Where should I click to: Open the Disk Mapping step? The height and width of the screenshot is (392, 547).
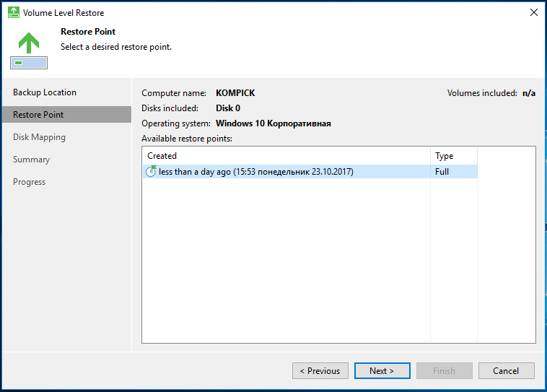[39, 137]
